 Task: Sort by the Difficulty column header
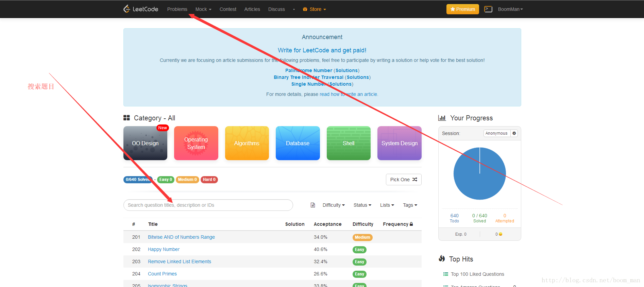pos(363,224)
